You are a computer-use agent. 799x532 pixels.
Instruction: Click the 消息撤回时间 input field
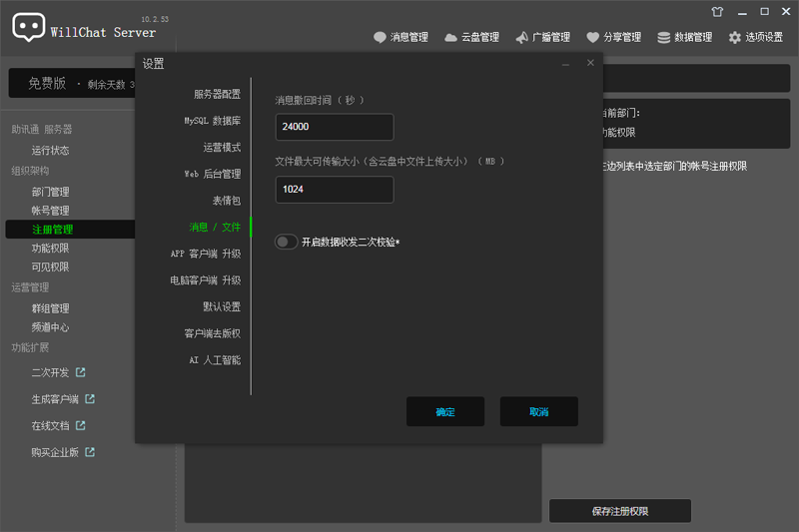(335, 127)
